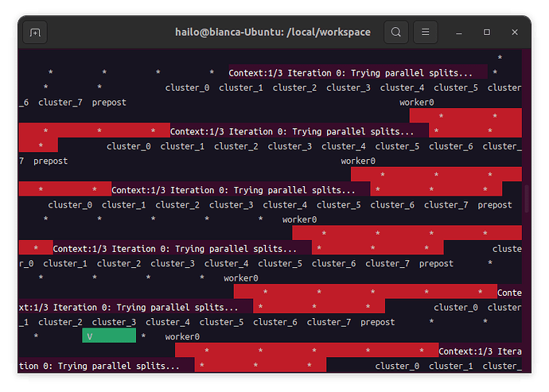Click the line starting 'xt:1/3 Iteration 0'

point(128,307)
